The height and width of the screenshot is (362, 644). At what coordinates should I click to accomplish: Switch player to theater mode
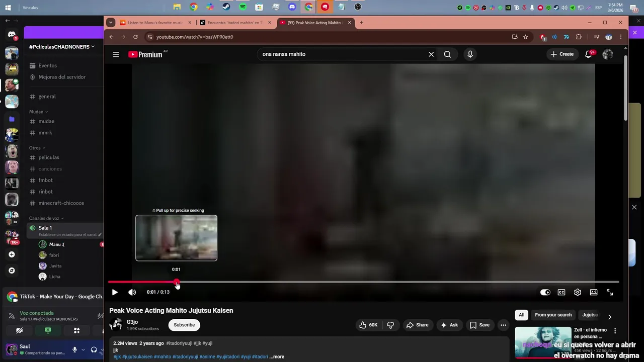(x=594, y=292)
